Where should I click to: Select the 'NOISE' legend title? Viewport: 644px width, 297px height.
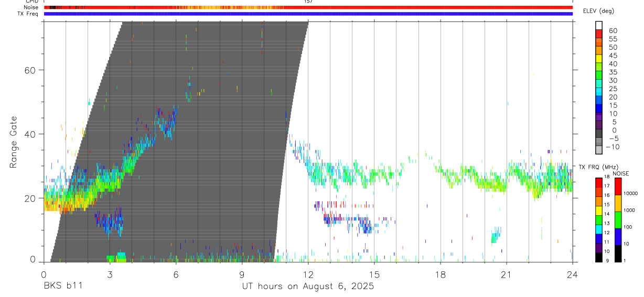[620, 173]
